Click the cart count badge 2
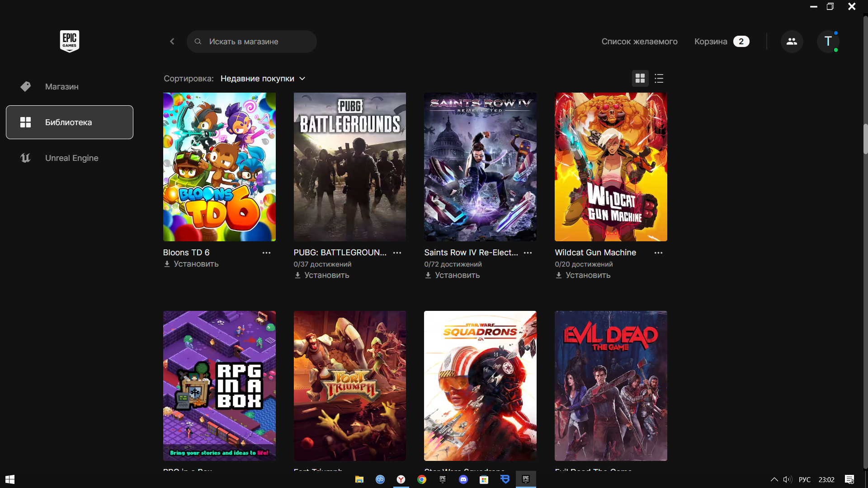Screen dimensions: 868x488 tap(741, 42)
